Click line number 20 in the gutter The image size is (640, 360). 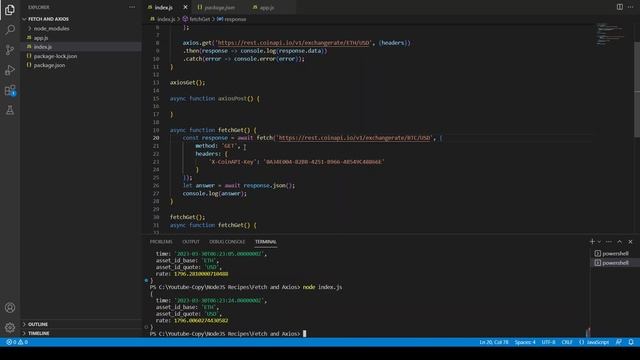(156, 138)
